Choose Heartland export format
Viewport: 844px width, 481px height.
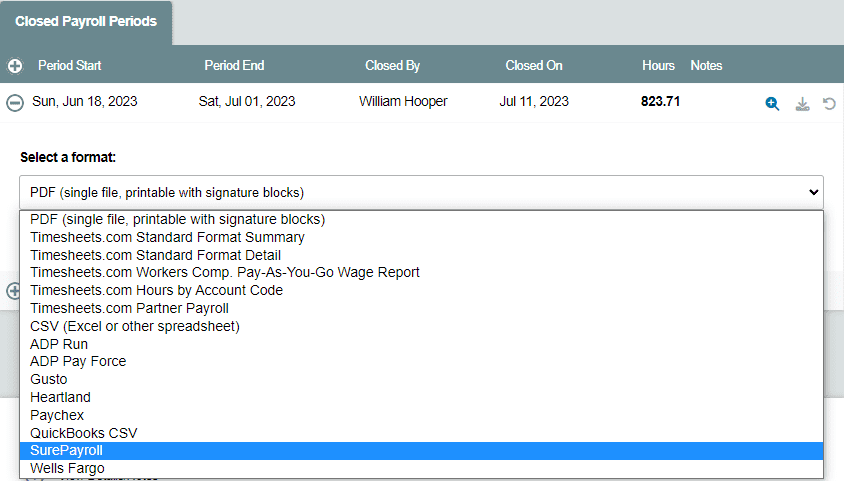pyautogui.click(x=421, y=397)
